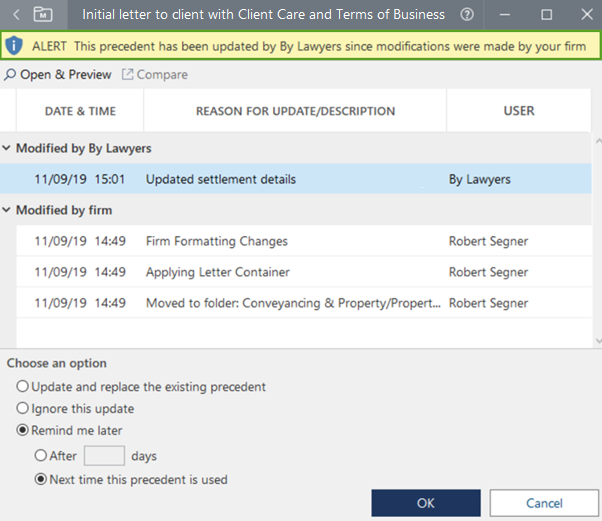Select Update and replace existing precedent

22,386
